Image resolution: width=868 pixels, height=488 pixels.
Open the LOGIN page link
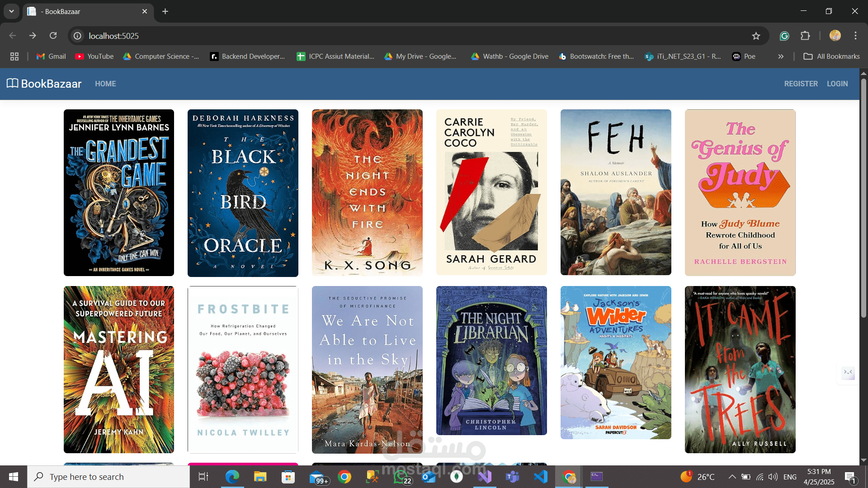pyautogui.click(x=837, y=84)
